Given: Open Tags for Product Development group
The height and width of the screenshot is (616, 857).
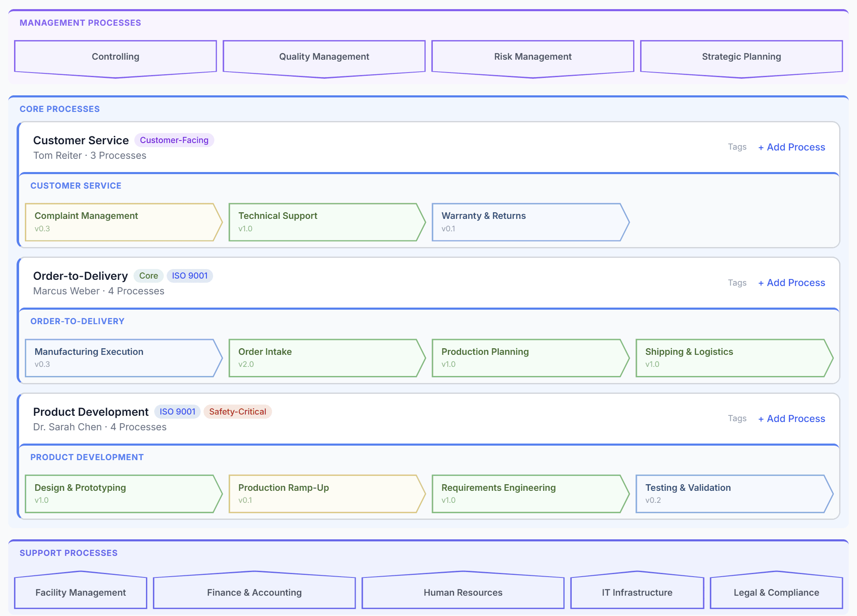Looking at the screenshot, I should point(737,418).
